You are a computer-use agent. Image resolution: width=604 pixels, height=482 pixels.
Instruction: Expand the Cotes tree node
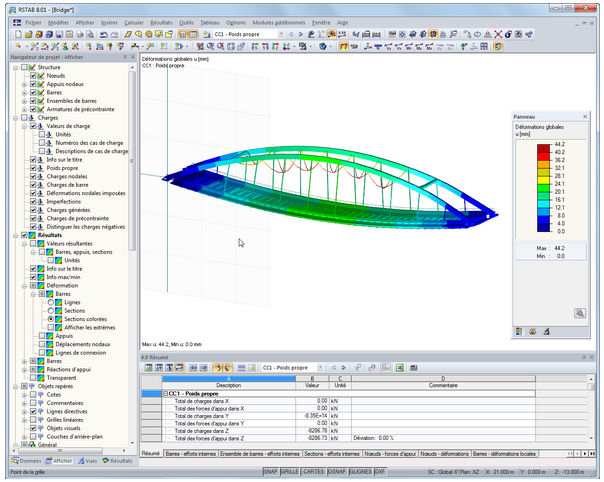[x=24, y=395]
